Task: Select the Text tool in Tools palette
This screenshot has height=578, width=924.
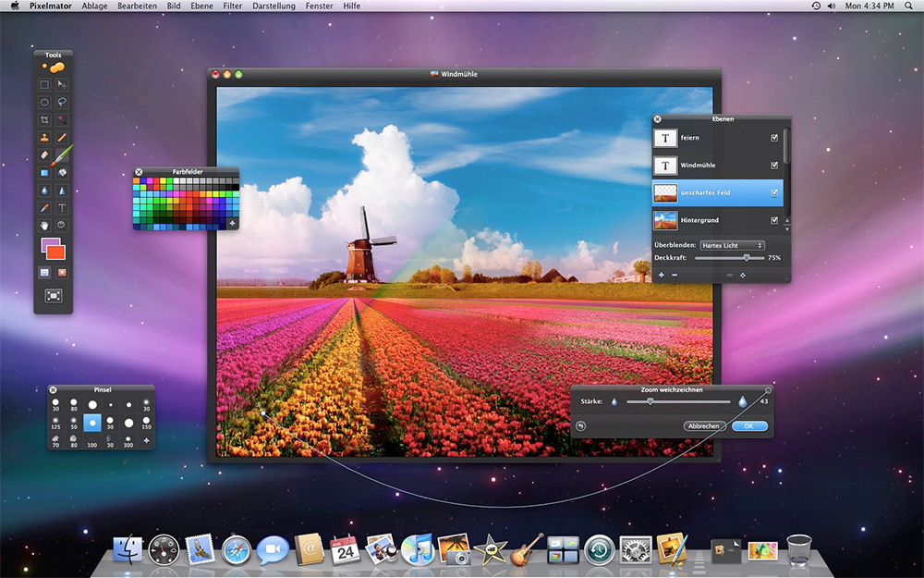Action: coord(62,207)
